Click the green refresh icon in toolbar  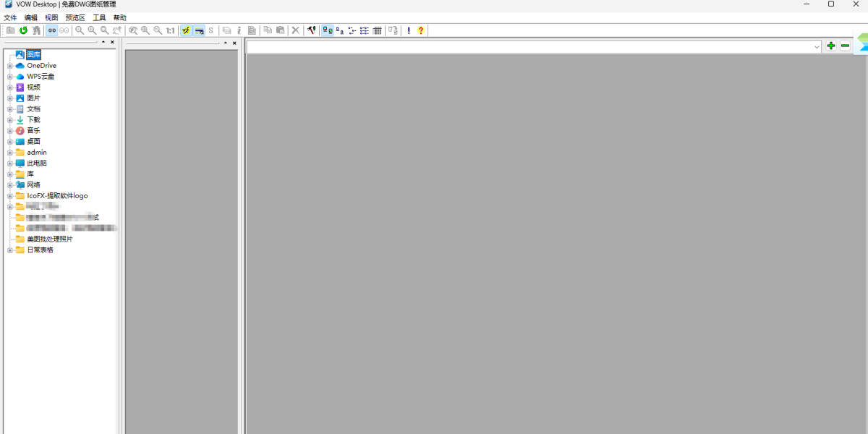click(23, 30)
